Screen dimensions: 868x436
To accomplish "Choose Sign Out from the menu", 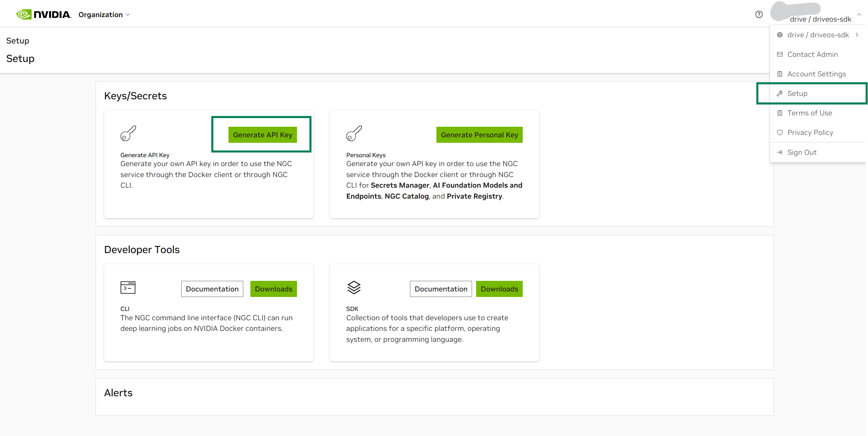I will (x=818, y=152).
